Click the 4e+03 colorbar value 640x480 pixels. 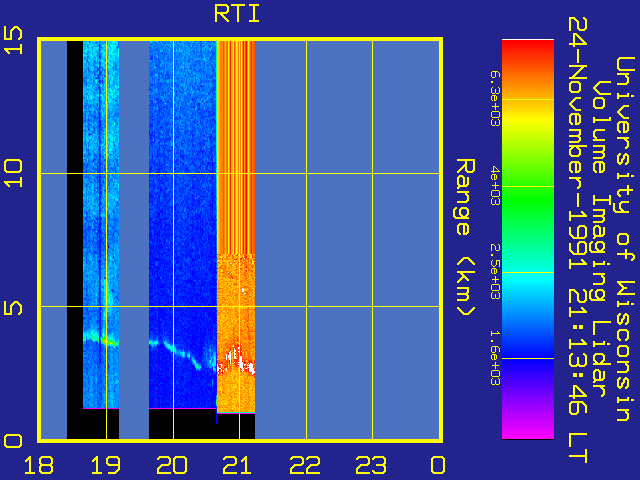pos(494,186)
